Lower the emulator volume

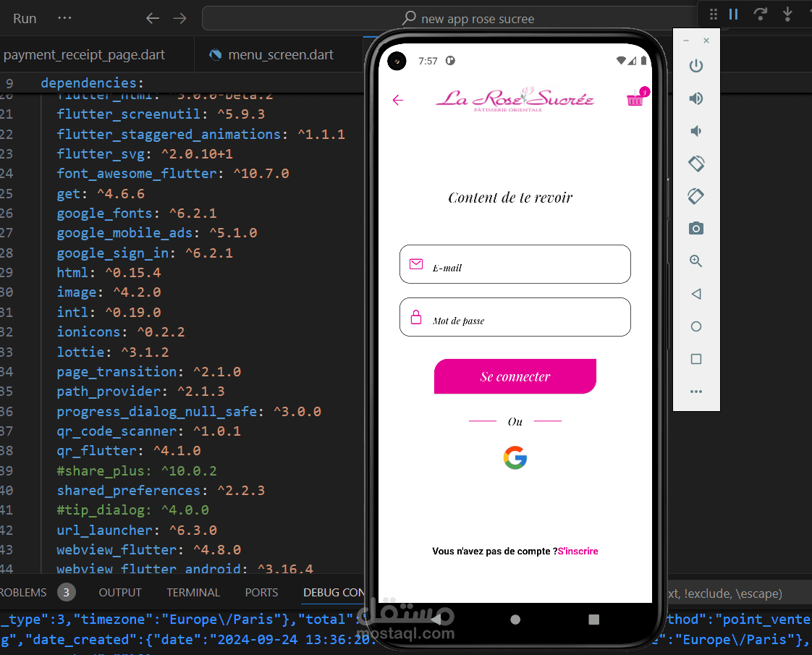coord(696,131)
